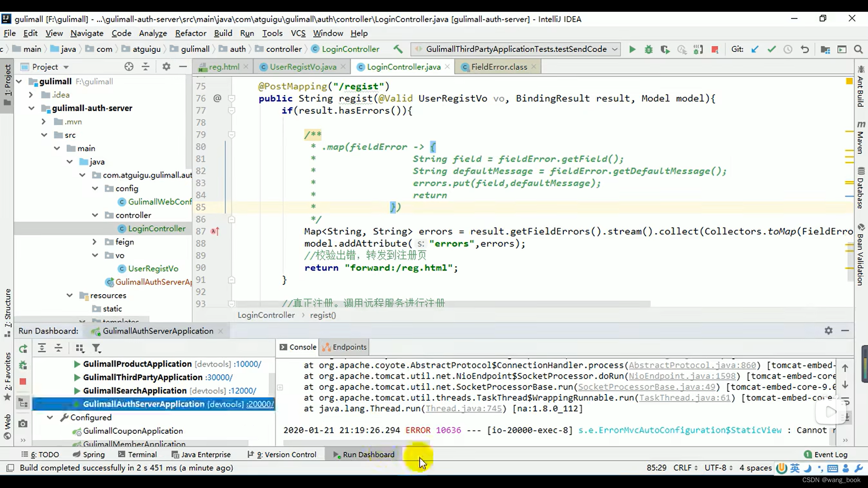Run the selected configuration with green play
Image resolution: width=868 pixels, height=488 pixels.
click(x=632, y=49)
